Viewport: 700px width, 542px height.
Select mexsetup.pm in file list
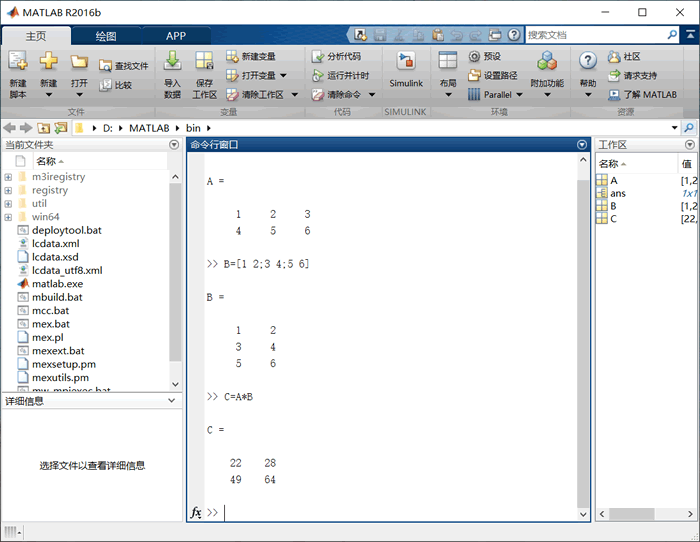pos(63,364)
